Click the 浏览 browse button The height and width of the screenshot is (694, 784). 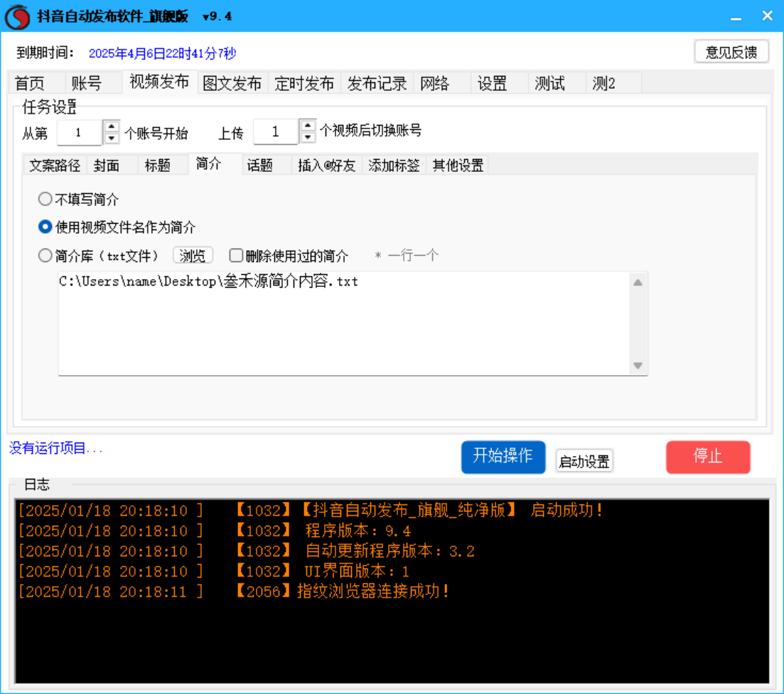[193, 255]
